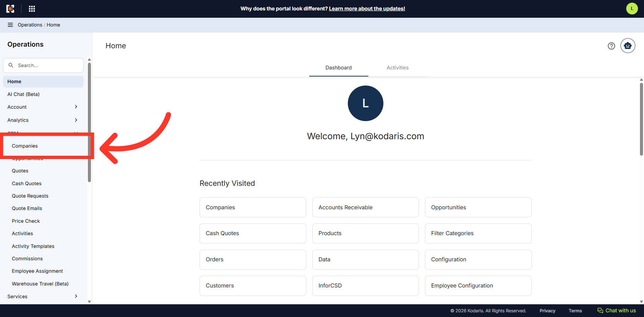Open the Terms link in footer
The height and width of the screenshot is (317, 644).
[575, 311]
